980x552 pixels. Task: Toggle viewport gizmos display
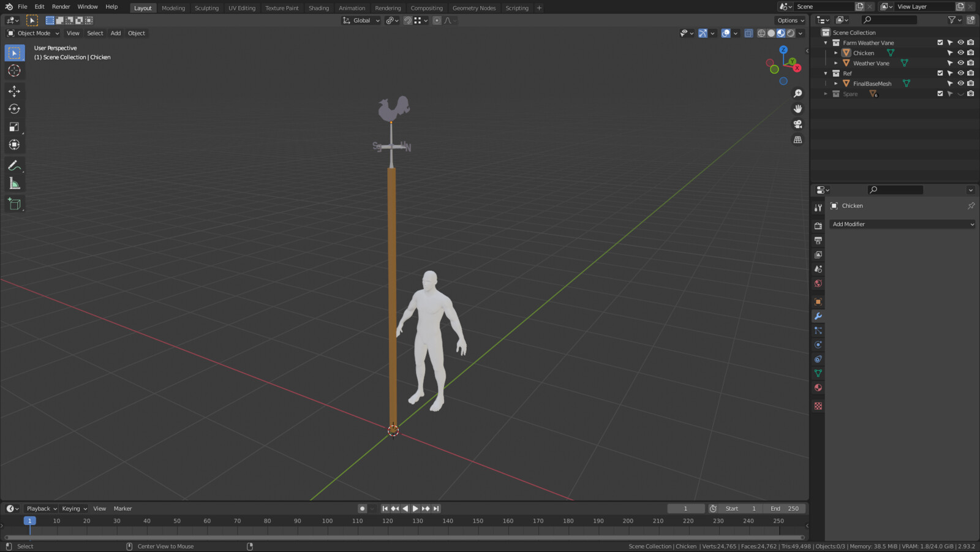[x=703, y=33]
